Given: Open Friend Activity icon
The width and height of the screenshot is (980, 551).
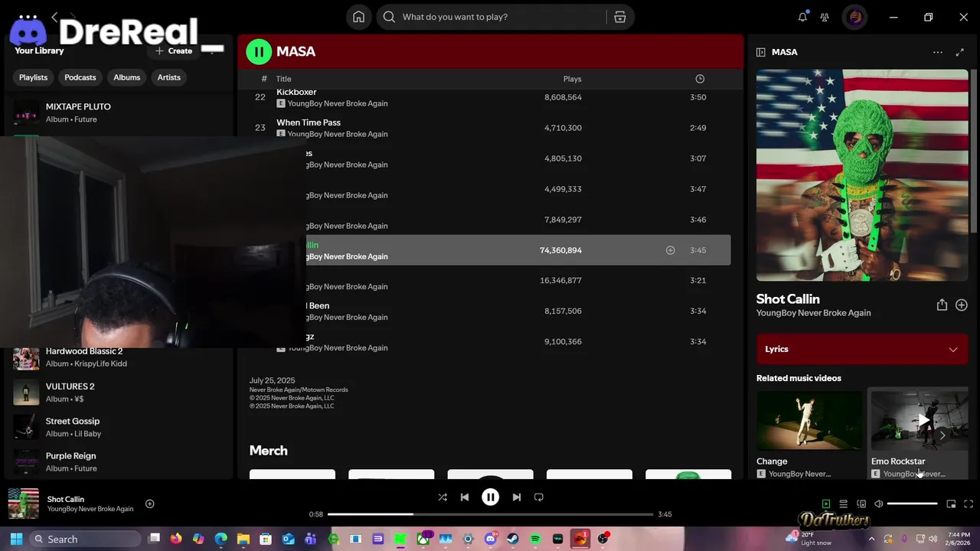Looking at the screenshot, I should click(825, 17).
